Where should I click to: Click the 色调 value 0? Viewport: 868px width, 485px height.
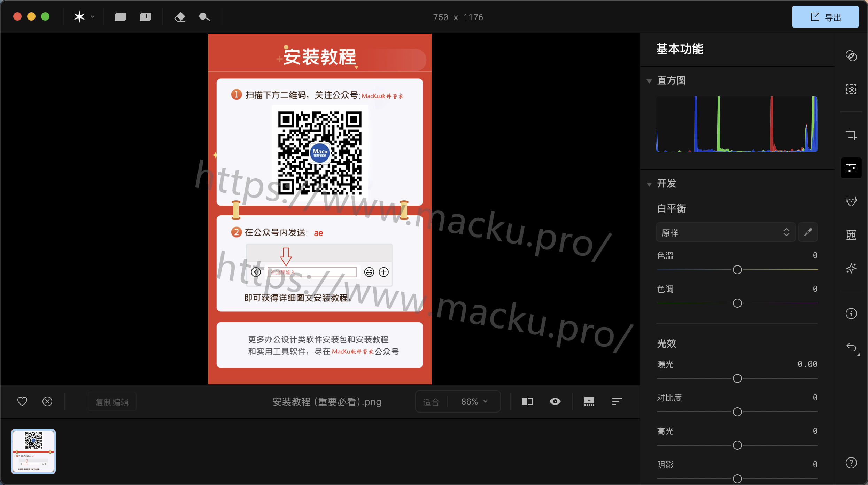[x=815, y=288]
